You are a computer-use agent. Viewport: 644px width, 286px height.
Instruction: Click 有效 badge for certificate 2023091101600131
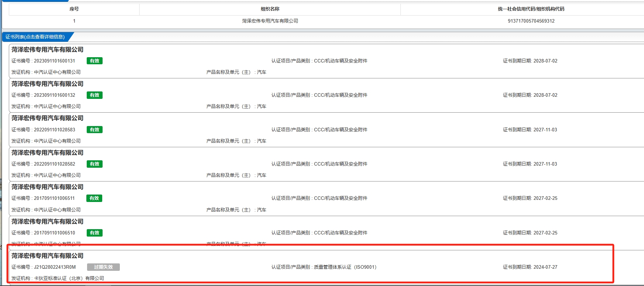94,61
